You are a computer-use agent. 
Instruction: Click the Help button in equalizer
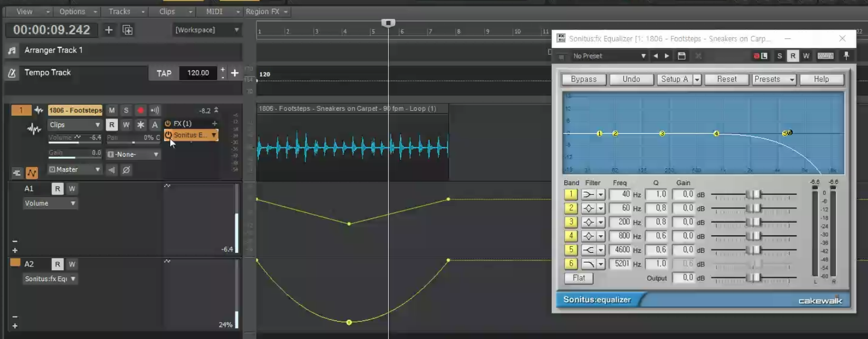[x=822, y=80]
